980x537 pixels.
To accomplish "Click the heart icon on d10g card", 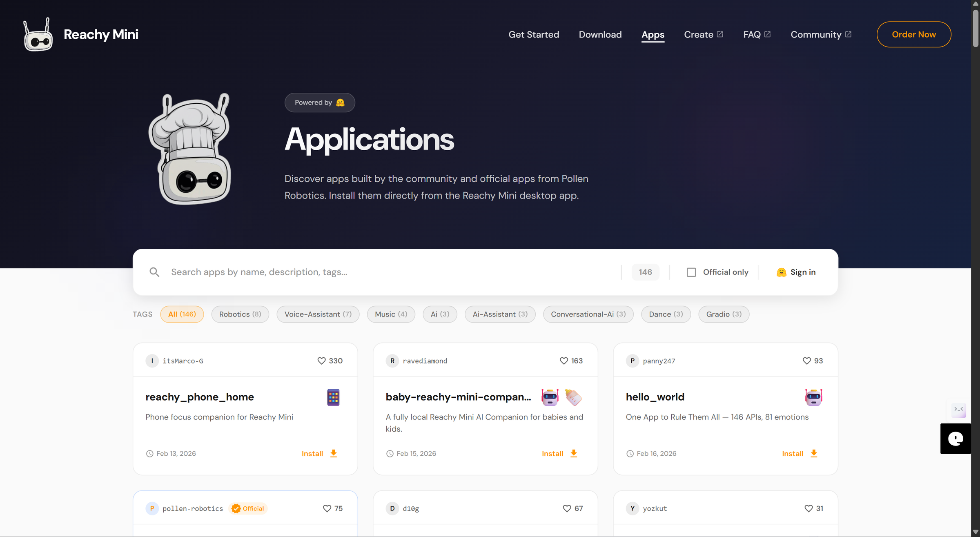I will 567,508.
